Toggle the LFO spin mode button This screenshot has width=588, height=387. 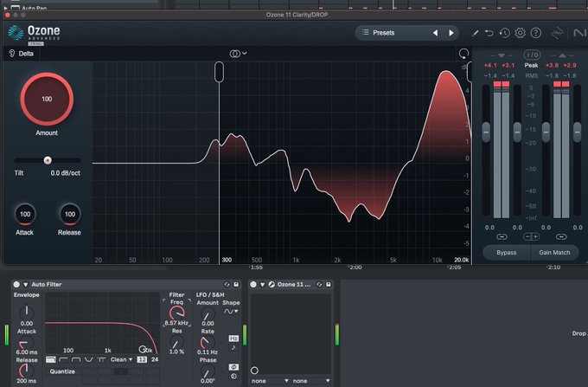click(x=233, y=376)
